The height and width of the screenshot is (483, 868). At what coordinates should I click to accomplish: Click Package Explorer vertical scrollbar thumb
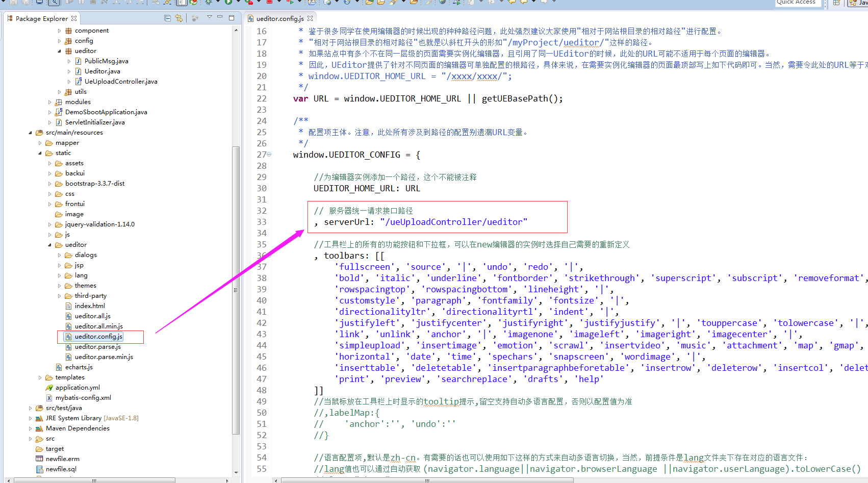point(236,290)
